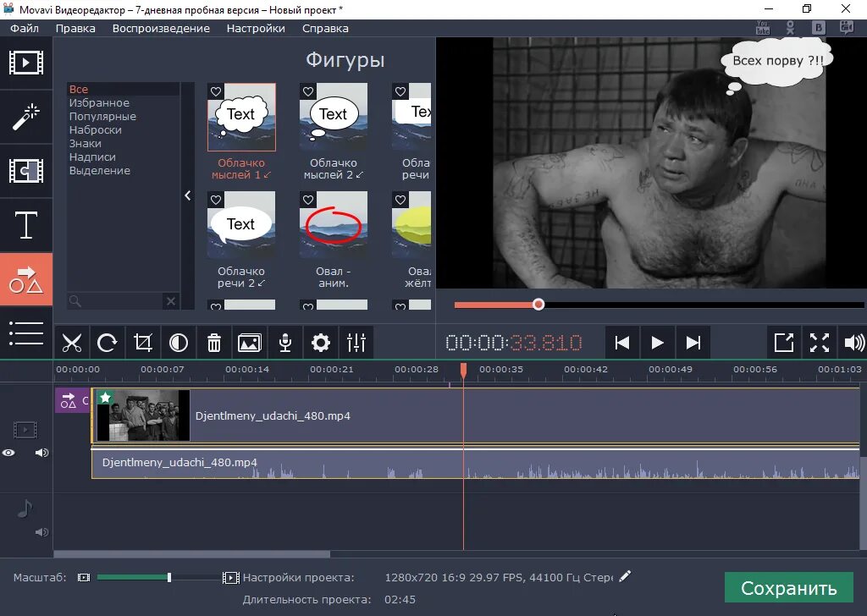This screenshot has width=867, height=616.
Task: Mute the music track speaker
Action: click(x=41, y=532)
